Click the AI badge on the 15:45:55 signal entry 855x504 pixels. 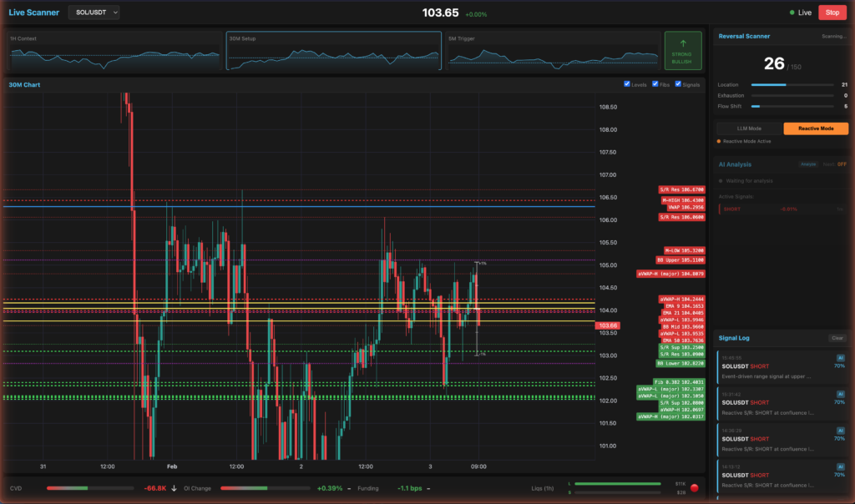point(840,357)
